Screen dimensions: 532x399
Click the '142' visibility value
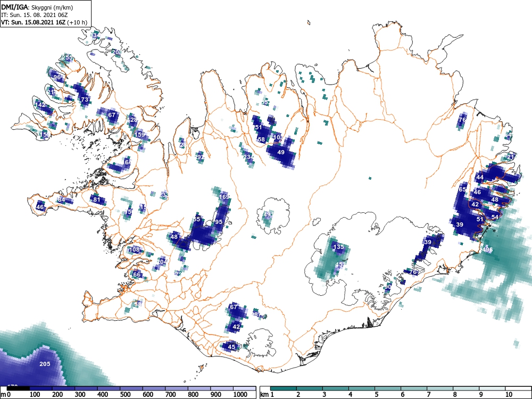[x=40, y=105]
